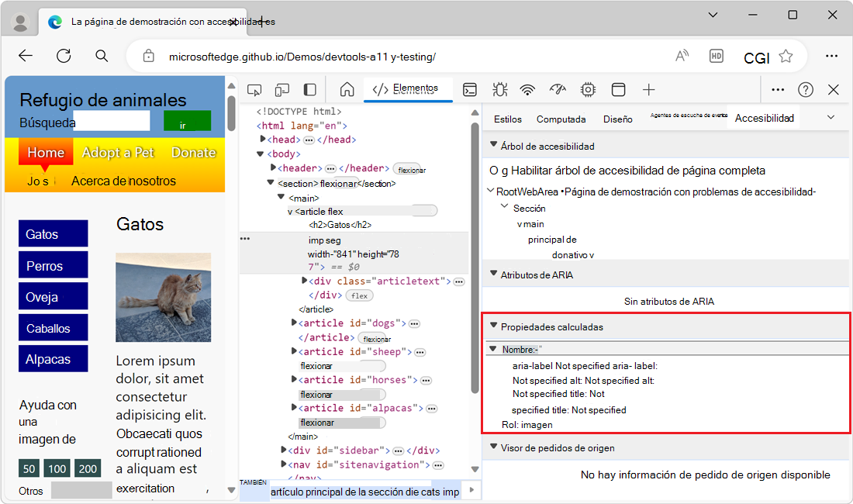Expand the article id="dogs" node
Screen dimensions: 853x504
click(294, 323)
